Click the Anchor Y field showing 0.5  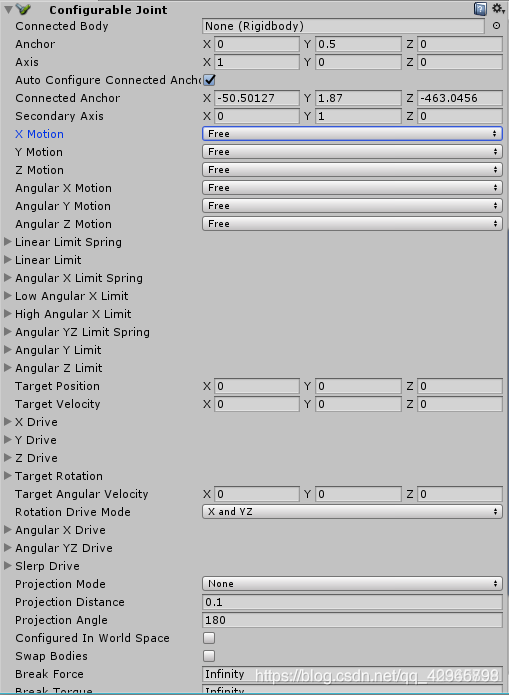pyautogui.click(x=358, y=44)
